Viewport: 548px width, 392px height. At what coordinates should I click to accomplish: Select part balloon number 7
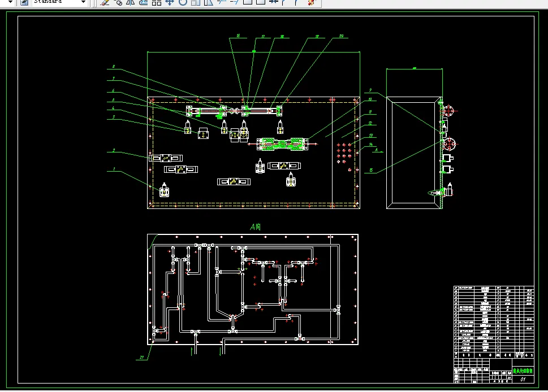point(114,79)
